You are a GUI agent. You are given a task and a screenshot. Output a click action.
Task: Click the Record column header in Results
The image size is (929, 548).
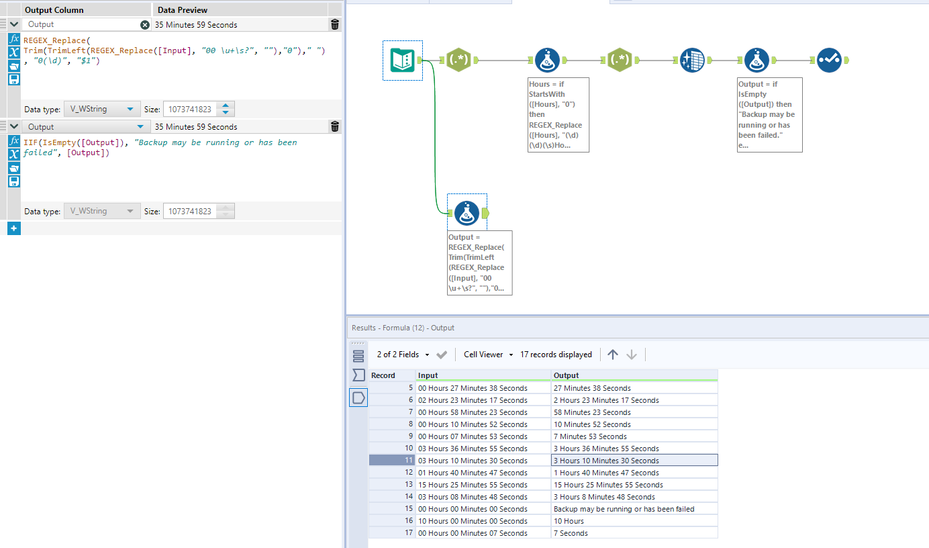(x=392, y=375)
